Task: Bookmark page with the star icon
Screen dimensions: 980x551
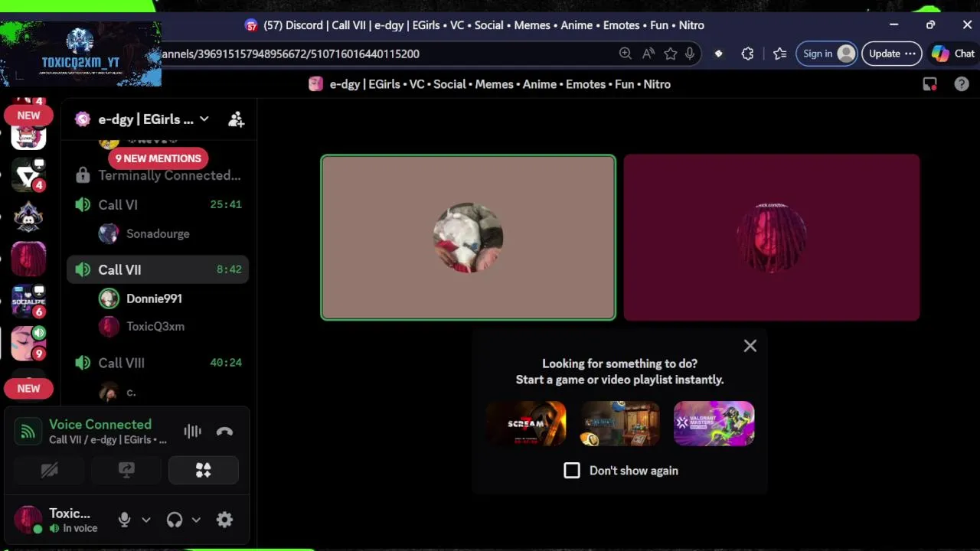Action: (x=671, y=54)
